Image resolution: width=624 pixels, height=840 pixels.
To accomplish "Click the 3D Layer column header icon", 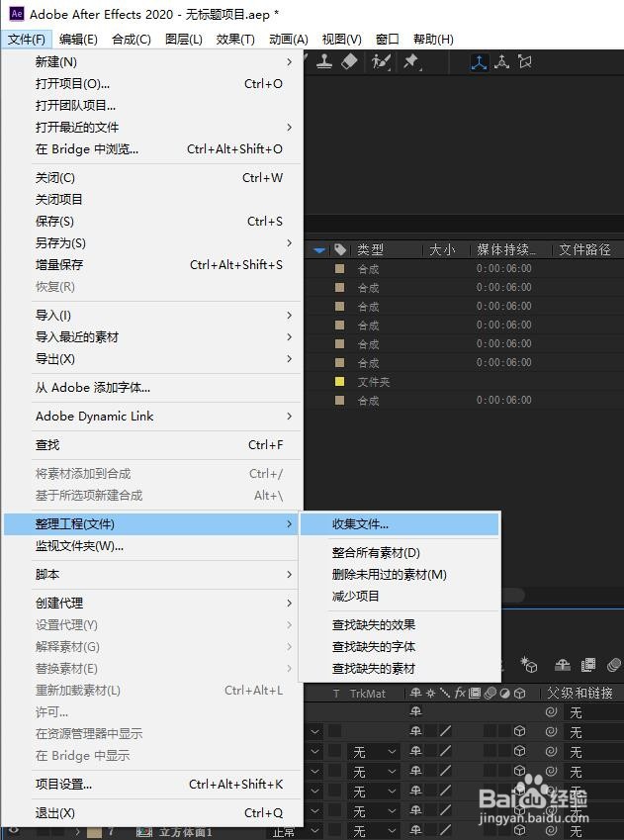I will [519, 694].
